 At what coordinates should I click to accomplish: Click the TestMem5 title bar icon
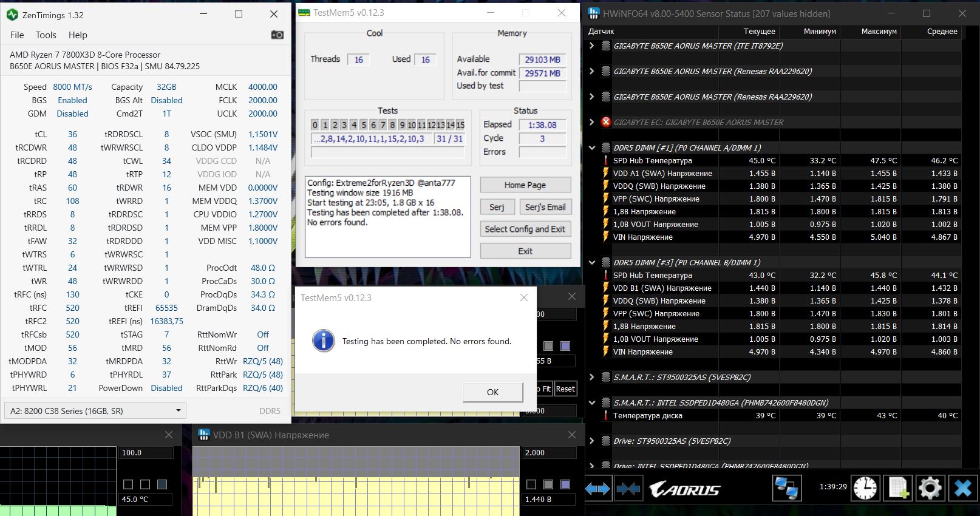(304, 12)
